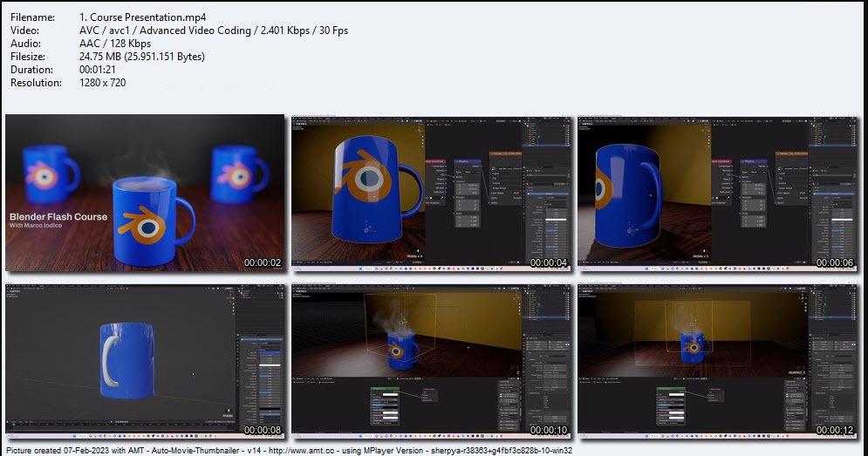Open the video frame stamped 00:00:12
Screen dimensions: 868x456
pos(717,360)
